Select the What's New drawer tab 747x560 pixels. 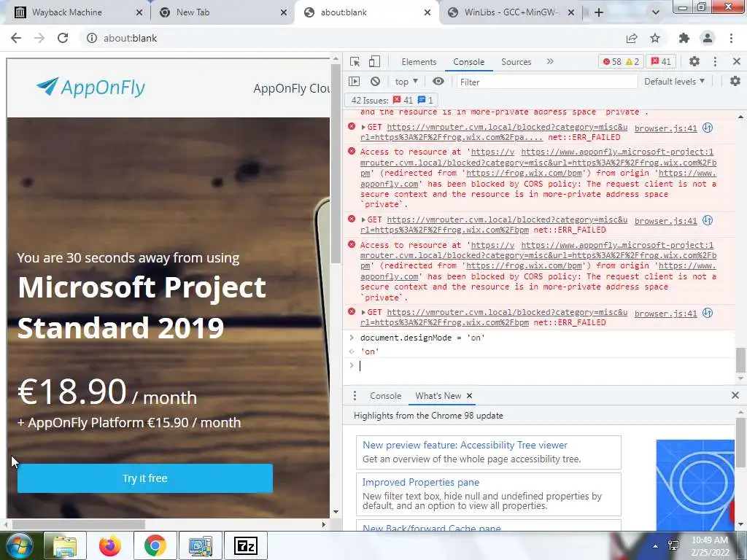[x=438, y=396]
